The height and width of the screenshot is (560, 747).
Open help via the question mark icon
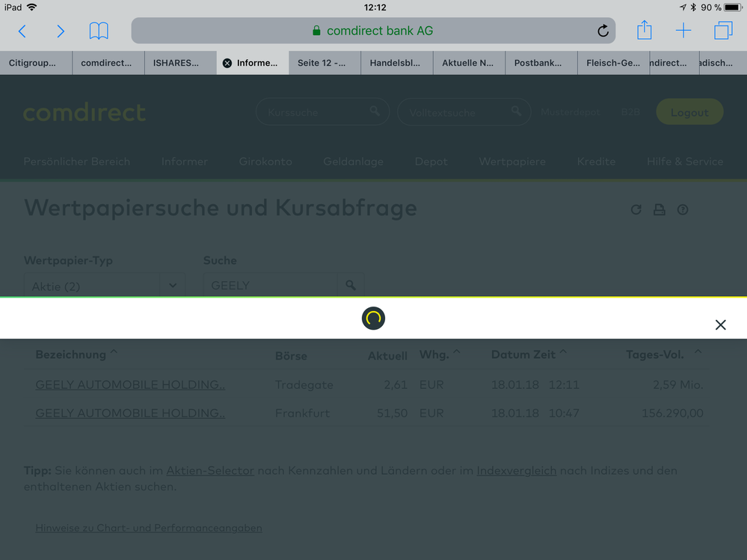point(683,209)
